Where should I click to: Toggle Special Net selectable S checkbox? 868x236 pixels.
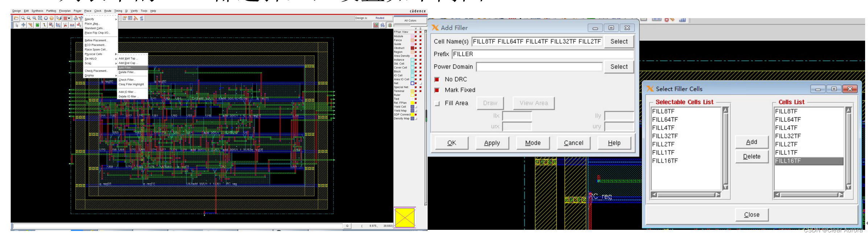420,87
